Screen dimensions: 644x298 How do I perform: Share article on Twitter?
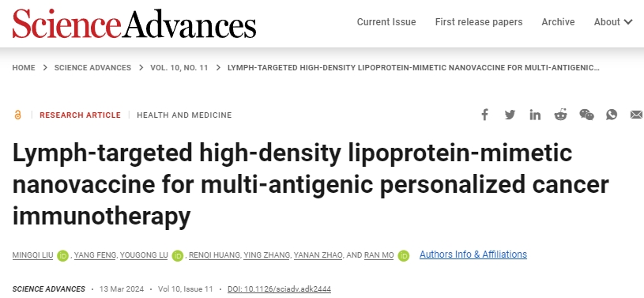[510, 115]
